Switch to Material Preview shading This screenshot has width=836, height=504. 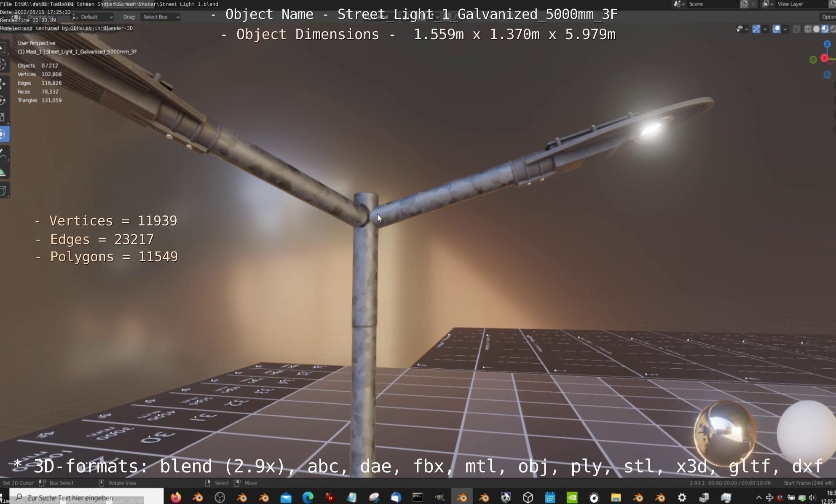825,29
